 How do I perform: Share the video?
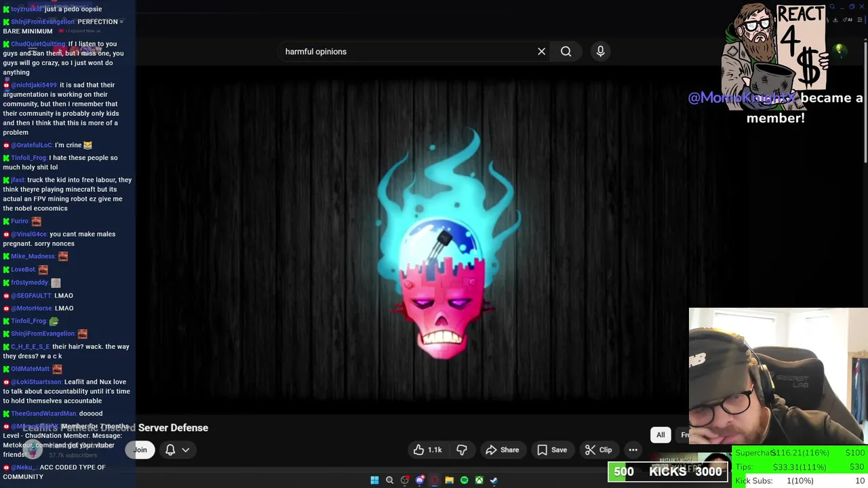[502, 449]
